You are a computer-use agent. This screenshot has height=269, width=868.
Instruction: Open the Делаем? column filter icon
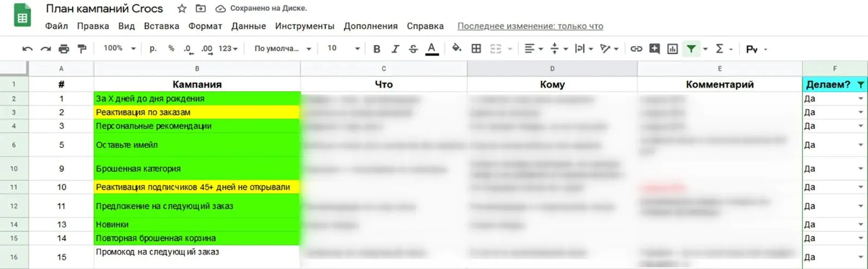860,84
